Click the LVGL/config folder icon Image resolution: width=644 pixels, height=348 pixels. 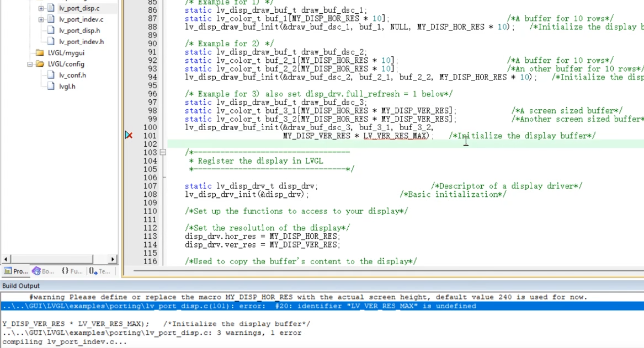click(40, 63)
